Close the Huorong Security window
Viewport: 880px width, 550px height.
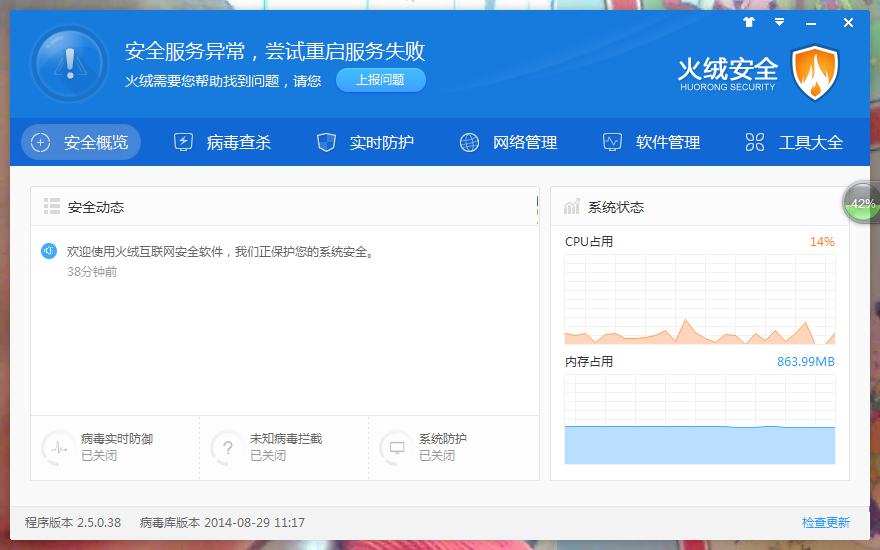[849, 22]
